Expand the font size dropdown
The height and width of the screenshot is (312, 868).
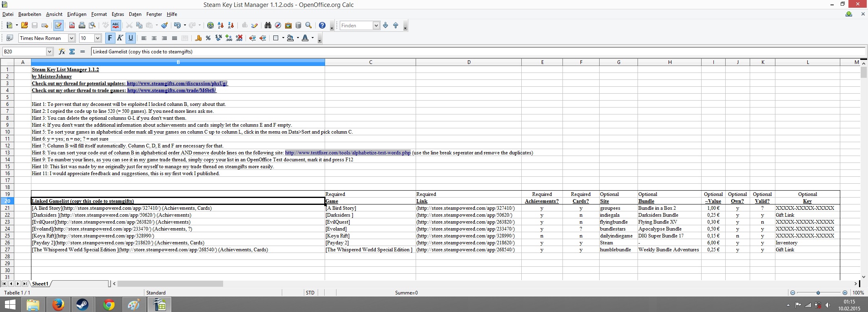click(x=97, y=38)
